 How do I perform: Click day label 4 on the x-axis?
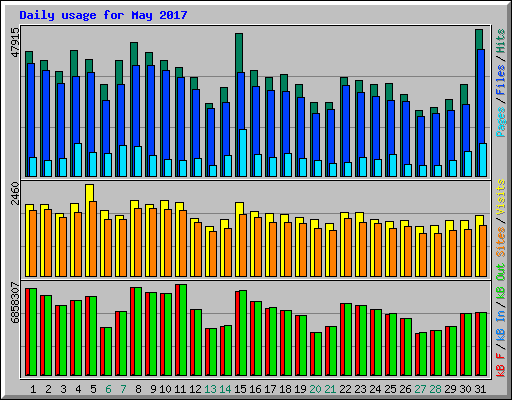[78, 389]
